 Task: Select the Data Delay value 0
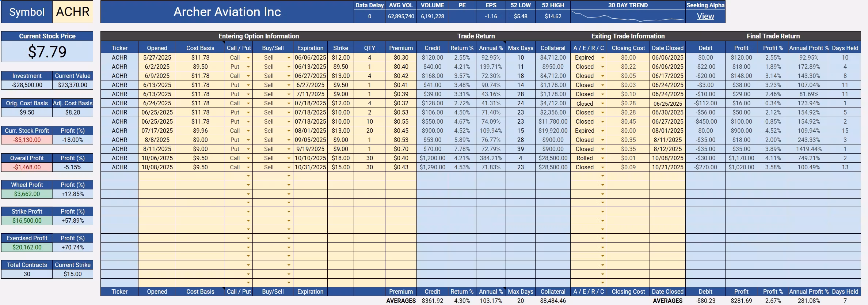tap(370, 16)
